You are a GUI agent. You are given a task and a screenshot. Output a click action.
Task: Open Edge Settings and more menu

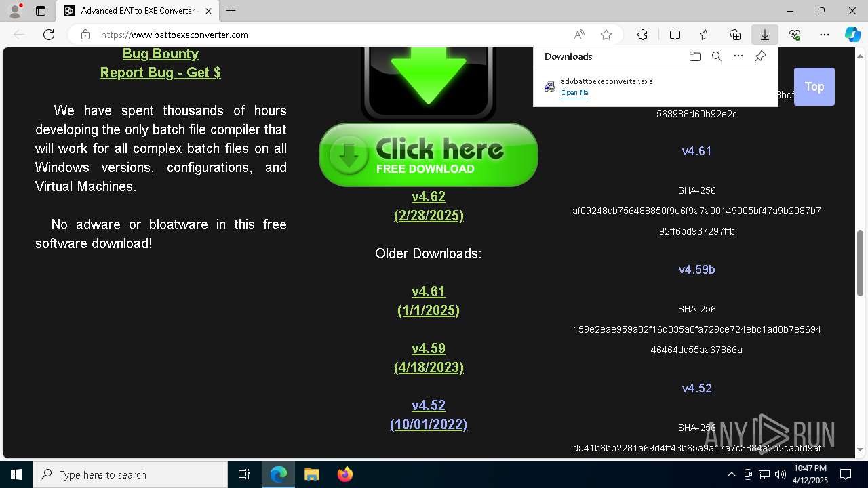[825, 35]
